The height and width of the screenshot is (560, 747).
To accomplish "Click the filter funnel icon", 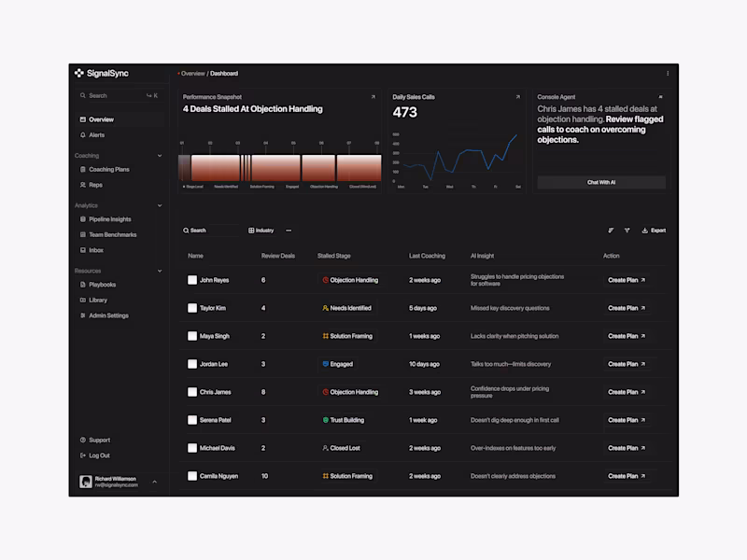I will pos(627,231).
